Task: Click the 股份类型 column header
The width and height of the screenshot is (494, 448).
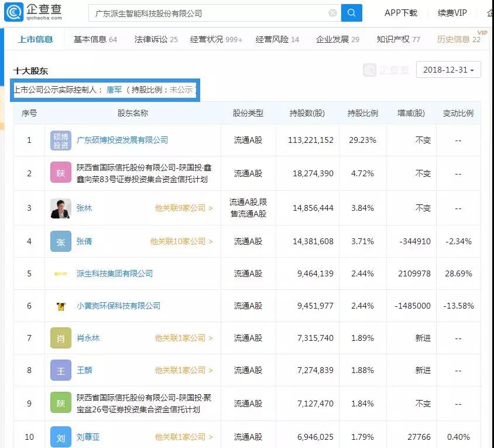Action: click(x=248, y=113)
